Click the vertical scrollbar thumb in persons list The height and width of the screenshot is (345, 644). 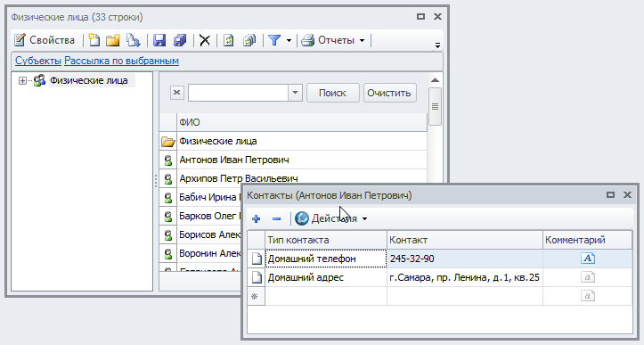436,106
